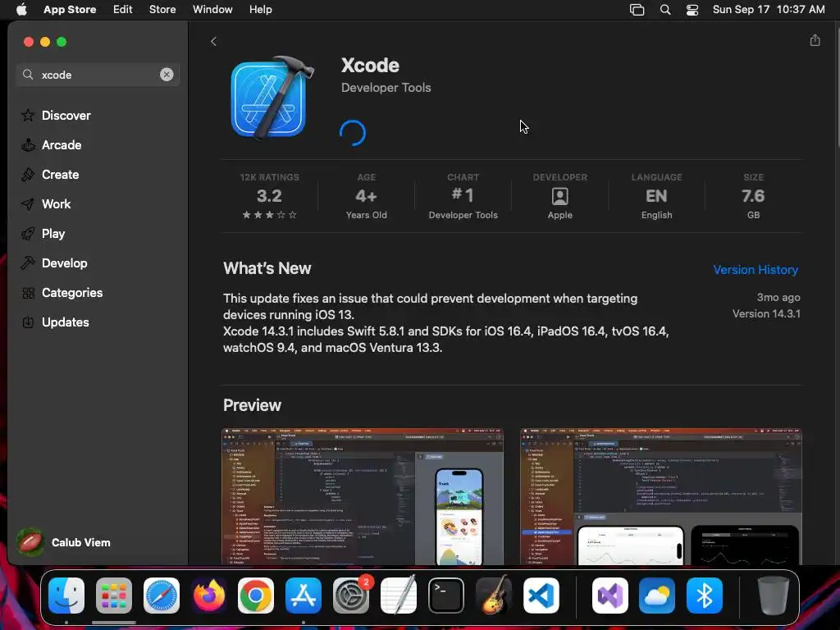Screen dimensions: 840x630
Task: Click the 7.6 GB size value
Action: (x=753, y=196)
